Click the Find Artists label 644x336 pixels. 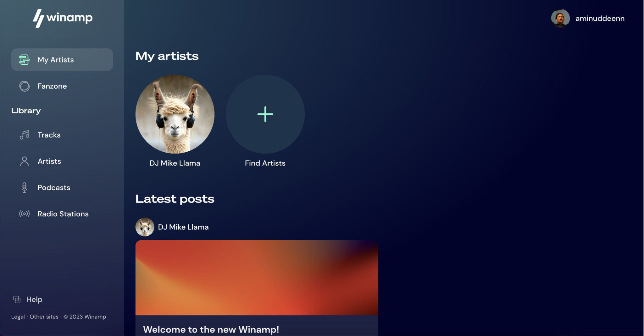[265, 163]
